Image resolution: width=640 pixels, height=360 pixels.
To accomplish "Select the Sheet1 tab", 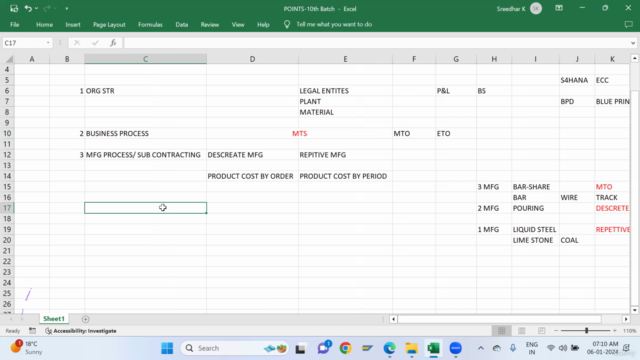I will point(54,319).
